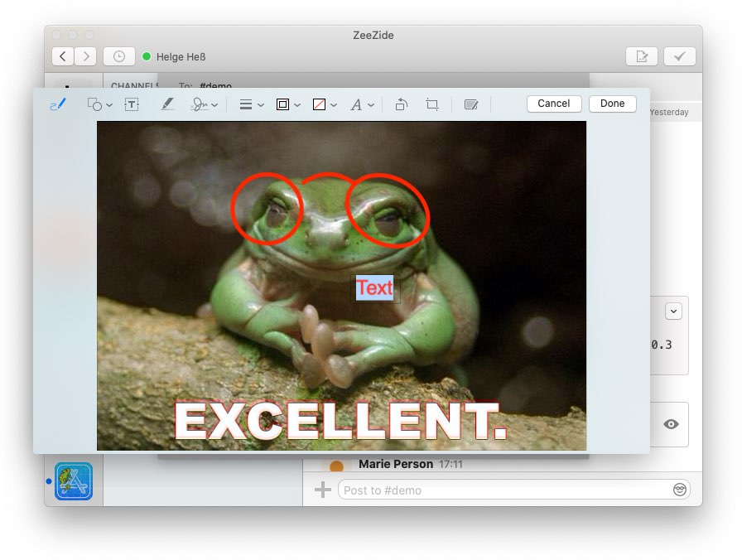Open the emoji picker in the message bar
Image resolution: width=742 pixels, height=560 pixels.
click(x=679, y=490)
